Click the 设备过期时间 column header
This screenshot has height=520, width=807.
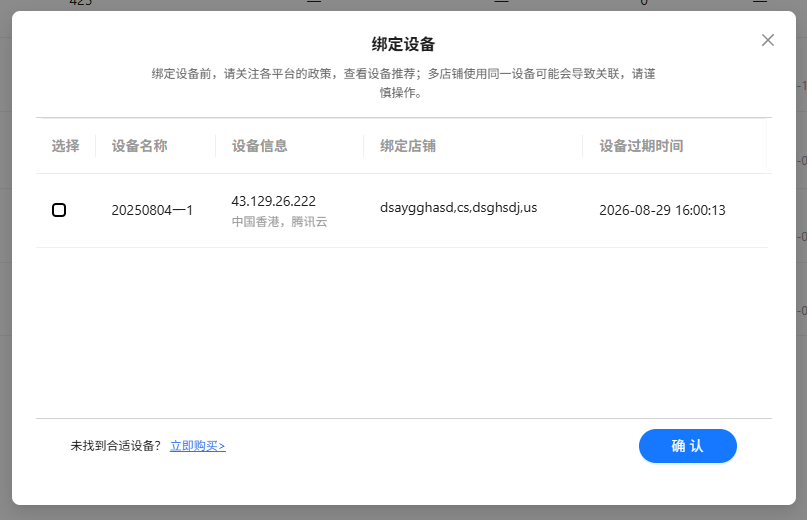pos(641,146)
